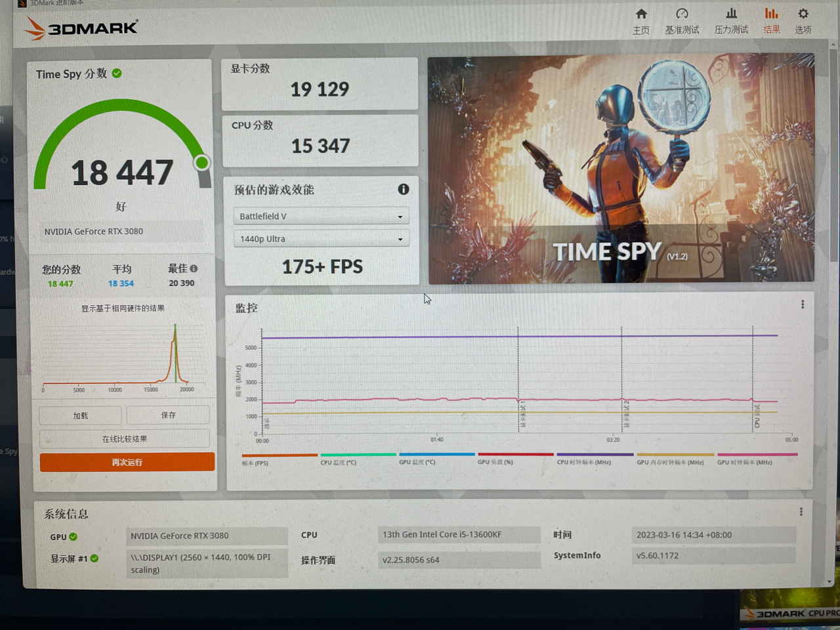The width and height of the screenshot is (840, 630).
Task: Click the v2.25.8056 s64 version field
Action: [x=459, y=560]
